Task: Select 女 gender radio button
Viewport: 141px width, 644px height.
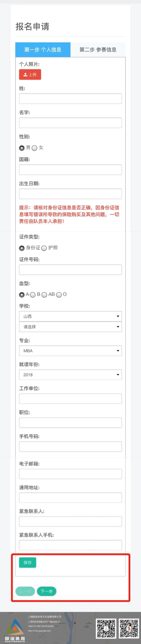Action: pyautogui.click(x=35, y=148)
